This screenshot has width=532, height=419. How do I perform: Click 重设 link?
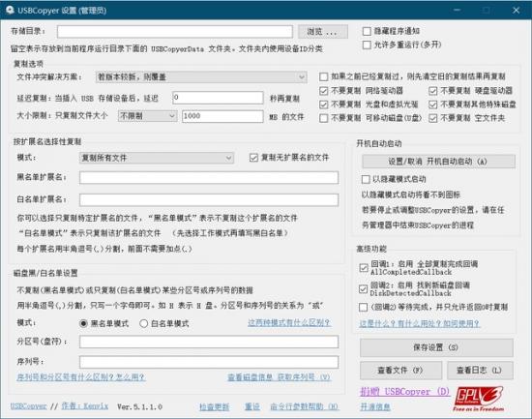[x=252, y=406]
